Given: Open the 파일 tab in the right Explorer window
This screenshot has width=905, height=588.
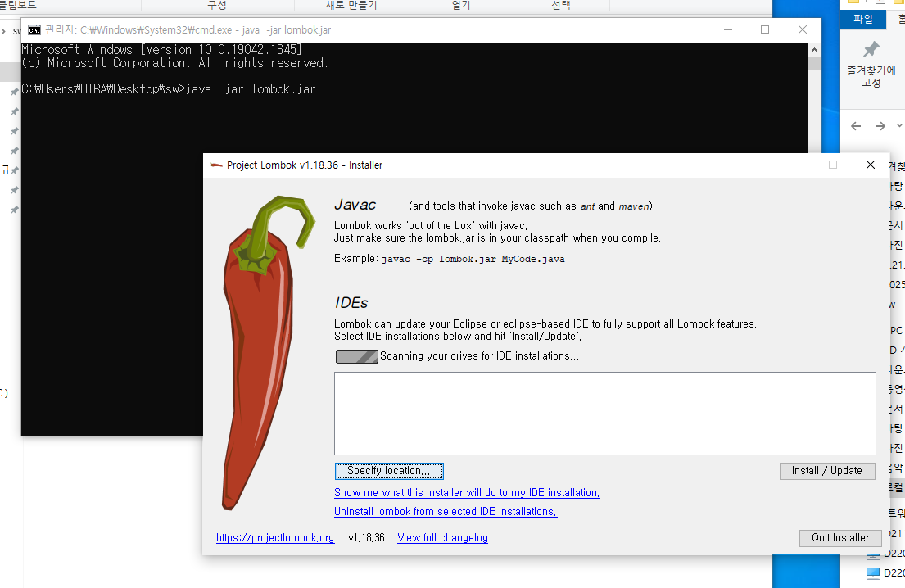Looking at the screenshot, I should [863, 19].
